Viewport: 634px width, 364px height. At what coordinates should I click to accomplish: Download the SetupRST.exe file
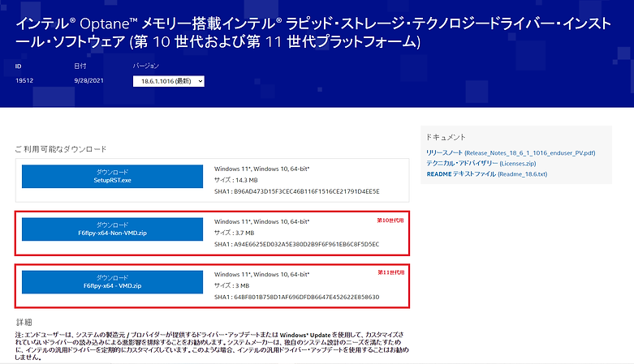coord(112,176)
